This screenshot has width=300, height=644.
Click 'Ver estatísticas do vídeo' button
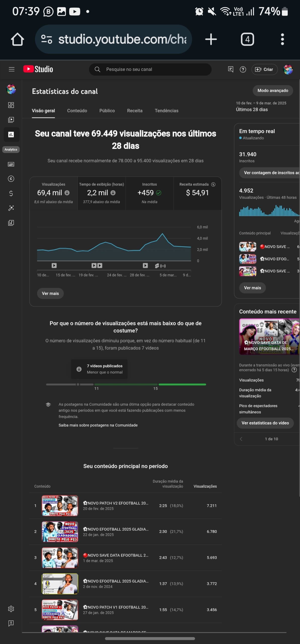click(x=265, y=423)
